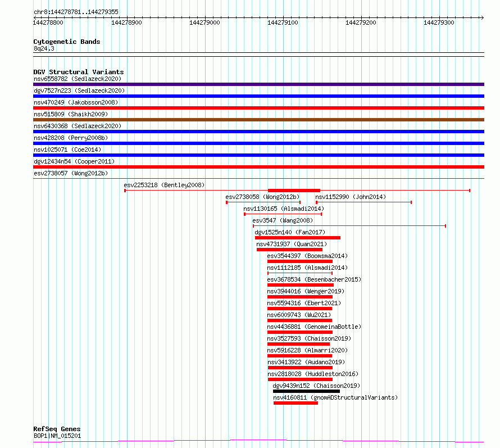This screenshot has width=500, height=448.
Task: Click the red dgv1525n140 (Fan2017) bar
Action: tap(298, 238)
